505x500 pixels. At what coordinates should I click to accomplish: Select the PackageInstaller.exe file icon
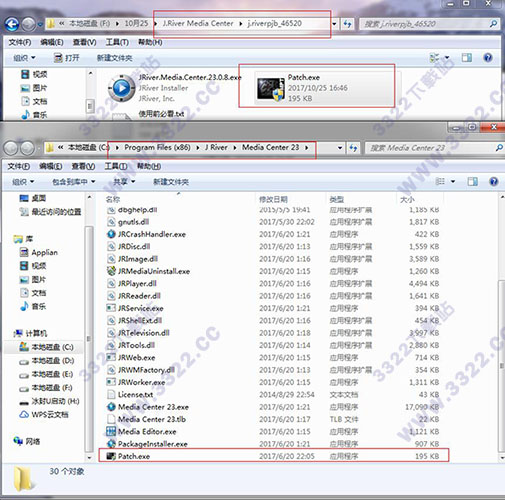tap(111, 444)
